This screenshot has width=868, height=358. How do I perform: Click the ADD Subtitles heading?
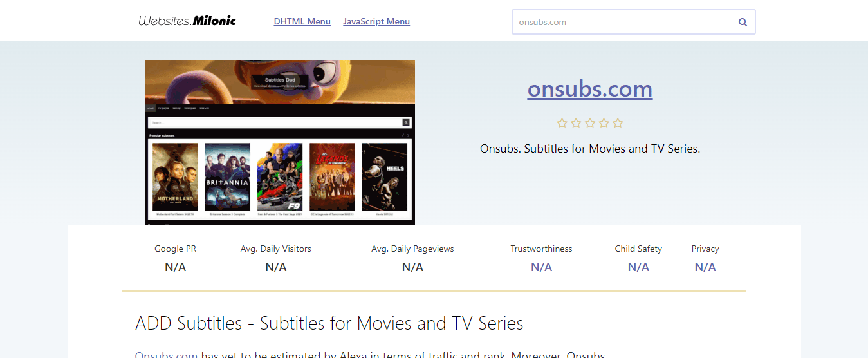click(x=329, y=323)
